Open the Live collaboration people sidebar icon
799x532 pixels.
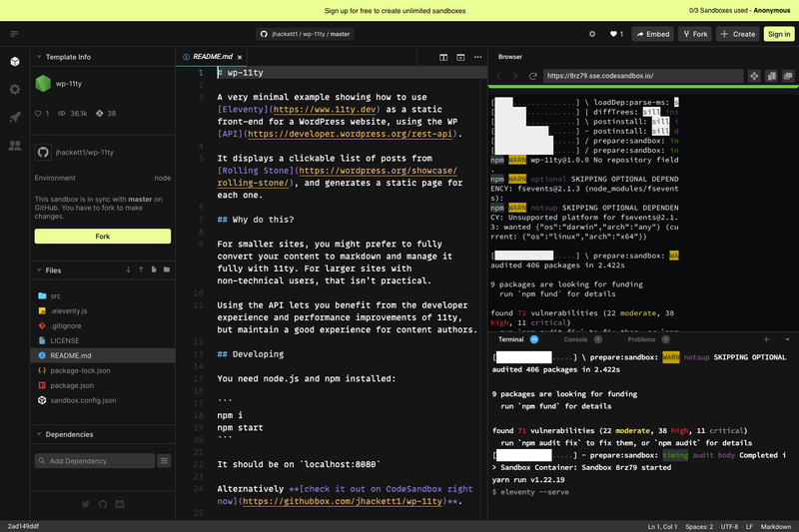coord(15,146)
